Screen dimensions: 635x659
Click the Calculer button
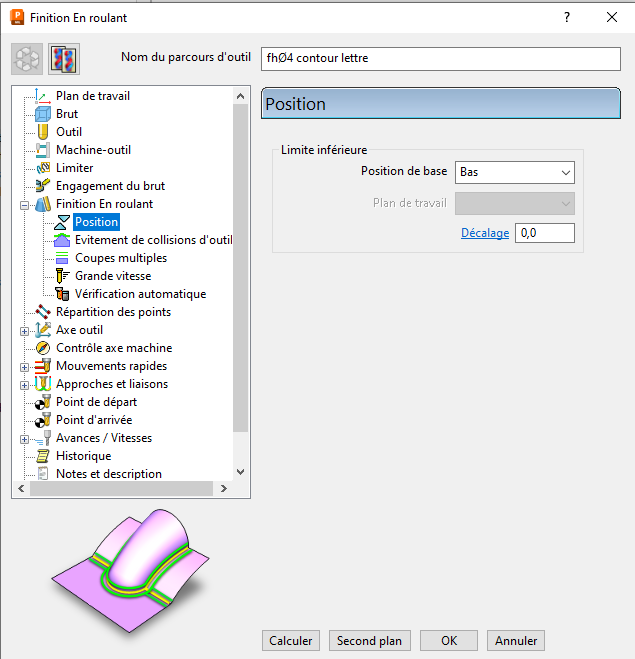[291, 641]
